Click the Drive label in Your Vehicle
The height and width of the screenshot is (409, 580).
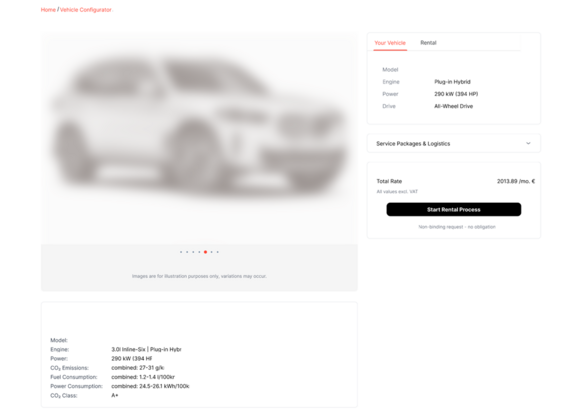click(389, 106)
